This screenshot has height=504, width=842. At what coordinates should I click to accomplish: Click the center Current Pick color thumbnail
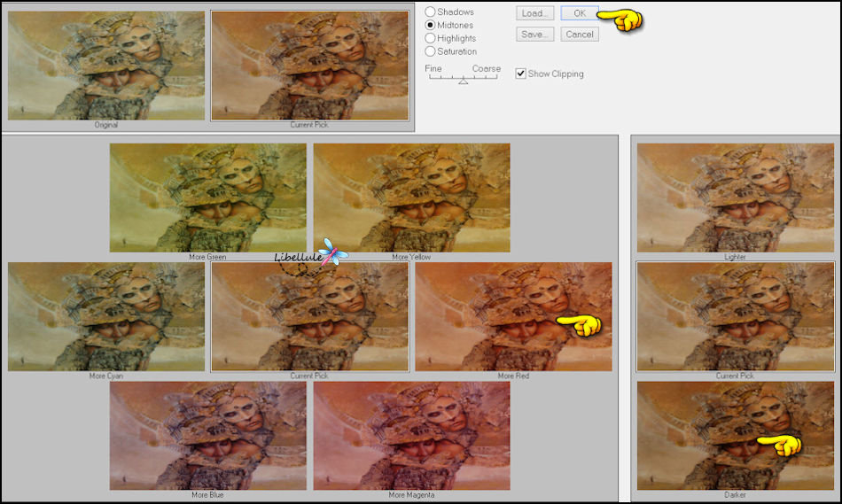tap(310, 317)
